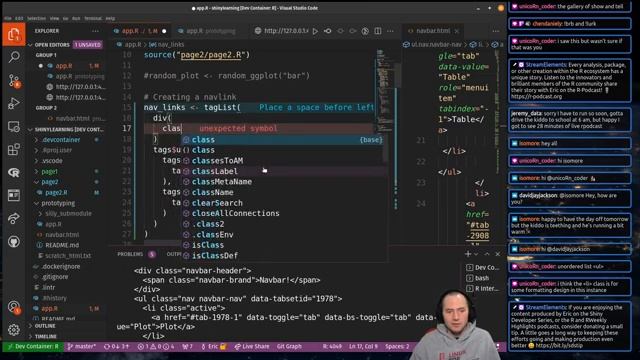Viewport: 640px width, 360px height.
Task: Click Git Graph in status bar
Action: click(289, 347)
